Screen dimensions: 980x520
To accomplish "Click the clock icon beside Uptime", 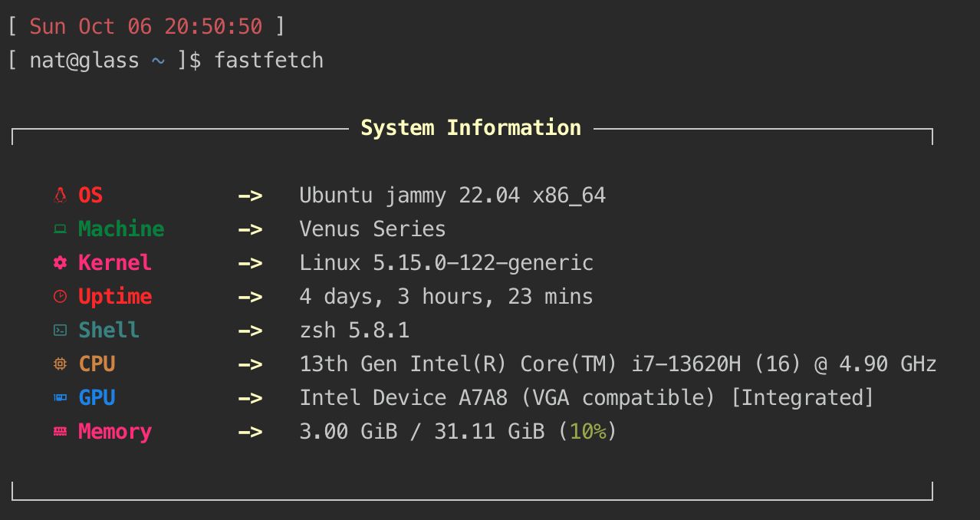I will [x=60, y=297].
